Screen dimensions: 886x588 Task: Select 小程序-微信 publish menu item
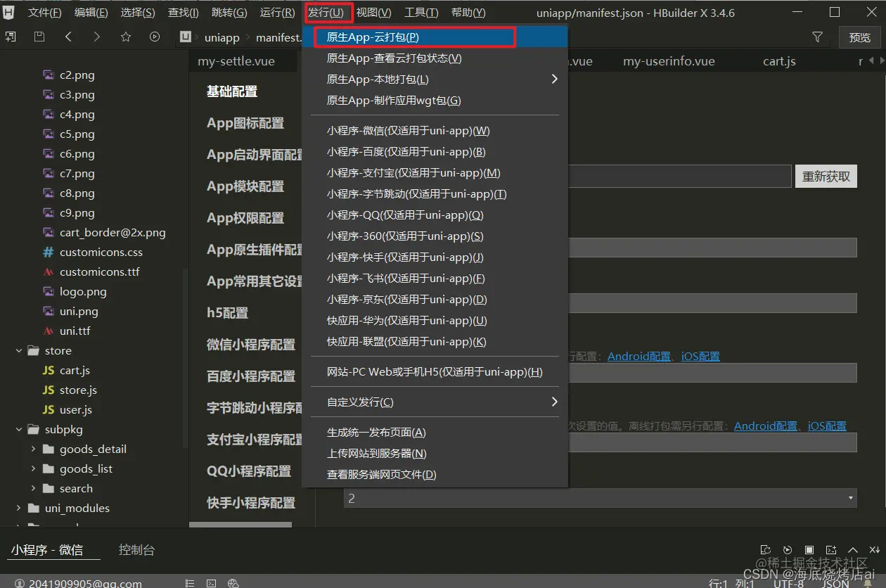435,131
